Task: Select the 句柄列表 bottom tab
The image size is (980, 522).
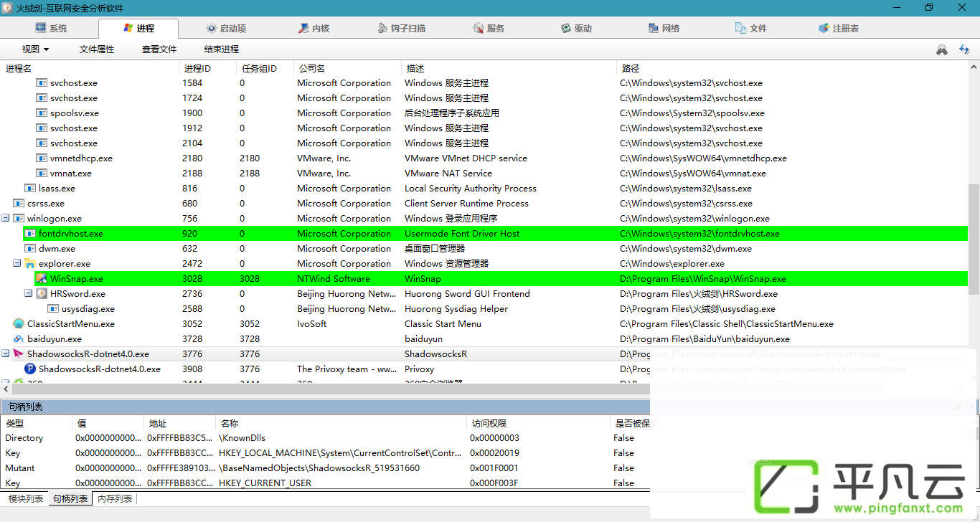Action: (x=70, y=498)
